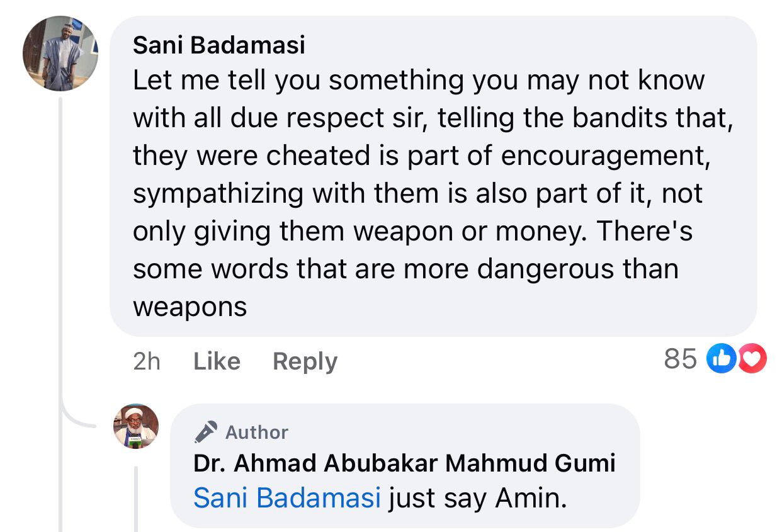Click nested thread line below Gumi's avatar
Viewport: 782px width, 532px height.
(136, 497)
